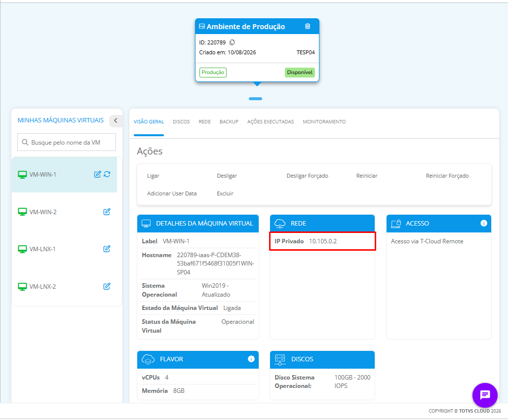
Task: Click the server icon beside Ambiente de Produção
Action: 202,26
